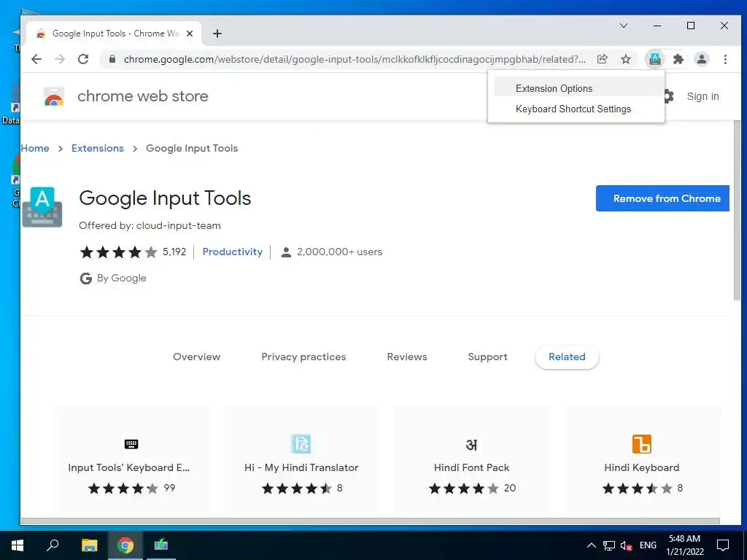747x560 pixels.
Task: Click the page vertical scrollbar
Action: click(737, 209)
